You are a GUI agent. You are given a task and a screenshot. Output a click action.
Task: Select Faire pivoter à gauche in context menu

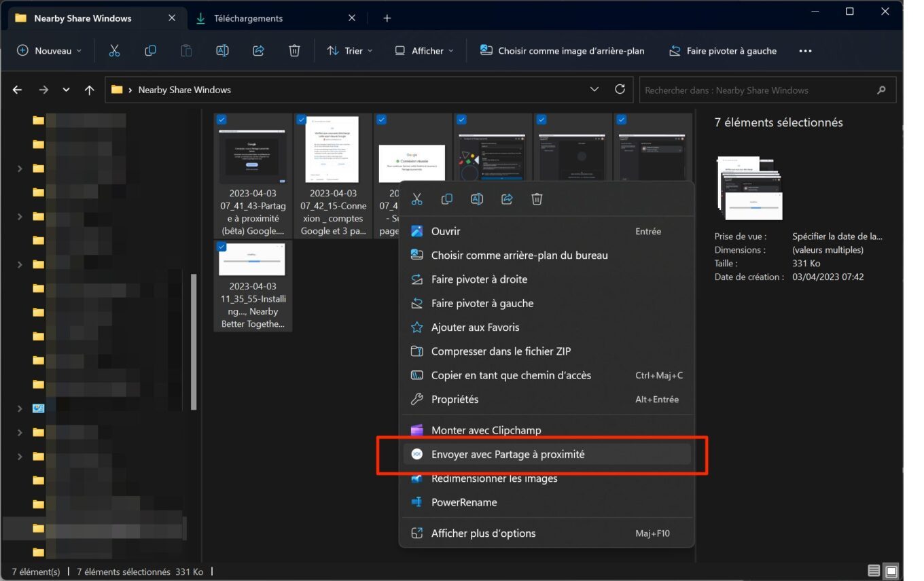pos(546,303)
